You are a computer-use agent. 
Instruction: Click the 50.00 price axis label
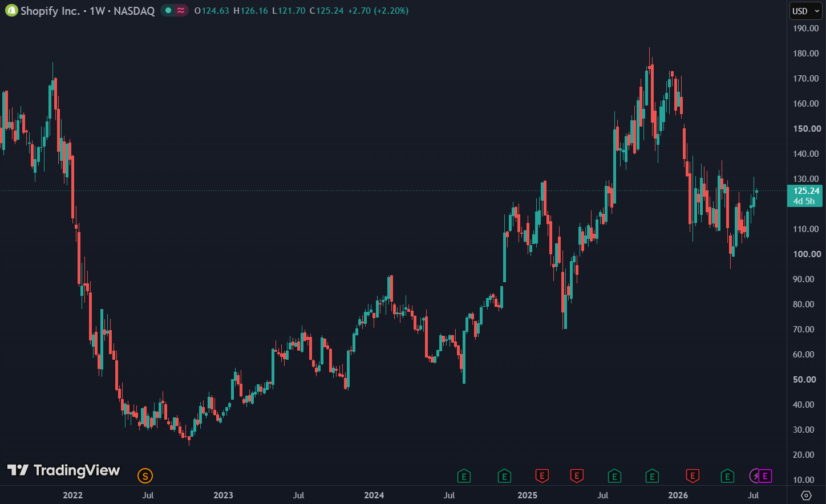pos(804,379)
